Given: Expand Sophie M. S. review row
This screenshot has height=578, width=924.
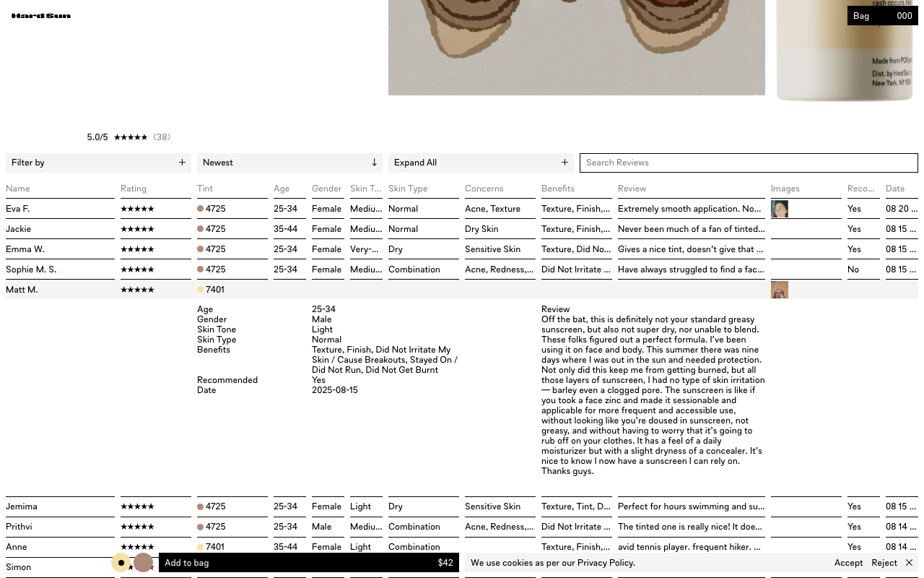Looking at the screenshot, I should coord(462,269).
